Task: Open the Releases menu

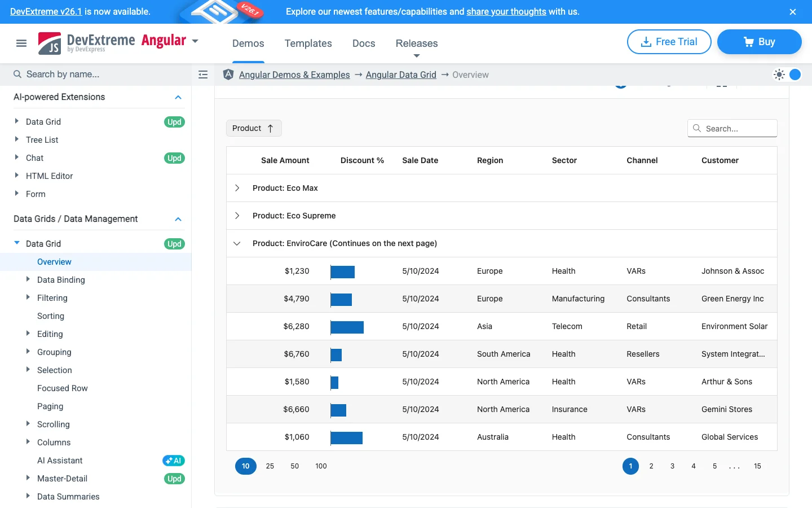Action: (x=417, y=43)
